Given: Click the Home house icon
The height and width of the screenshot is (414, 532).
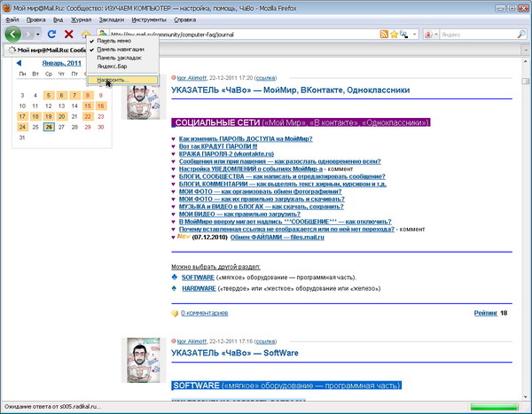Looking at the screenshot, I should point(85,34).
